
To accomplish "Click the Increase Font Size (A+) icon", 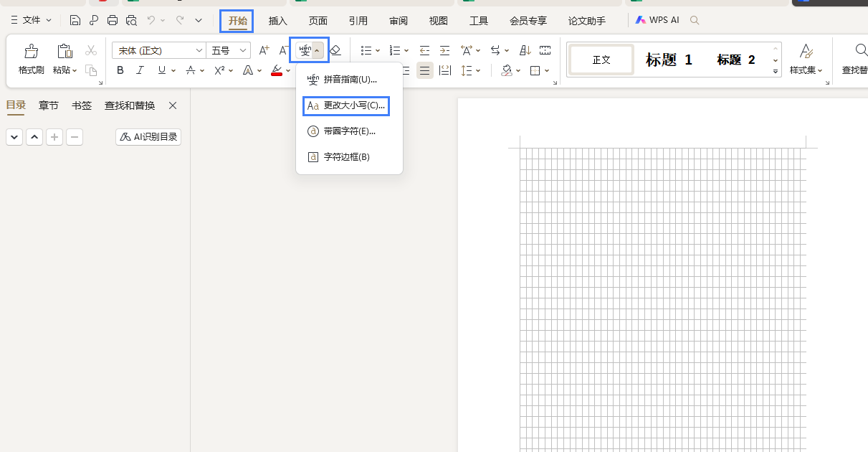I will pyautogui.click(x=264, y=50).
